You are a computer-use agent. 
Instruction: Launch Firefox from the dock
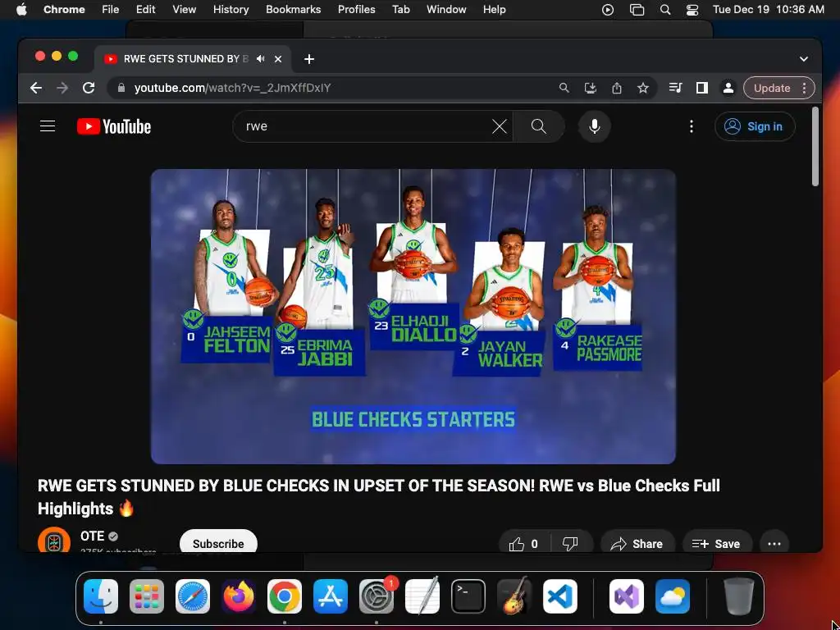(239, 596)
